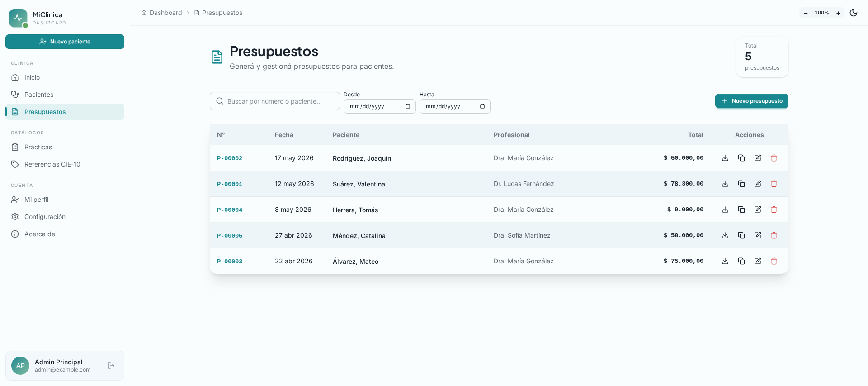Navigate to Dashboard breadcrumb

pos(161,13)
